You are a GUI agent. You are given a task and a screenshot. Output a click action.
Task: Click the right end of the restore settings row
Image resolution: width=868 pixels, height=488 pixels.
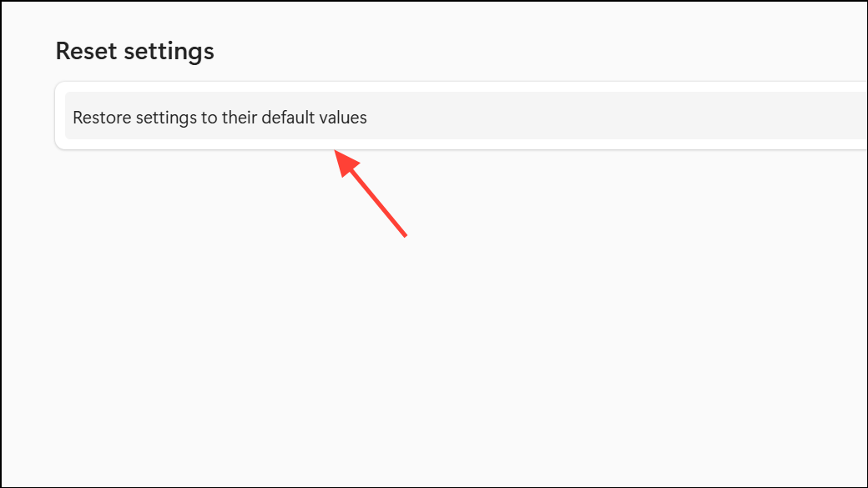tap(851, 117)
